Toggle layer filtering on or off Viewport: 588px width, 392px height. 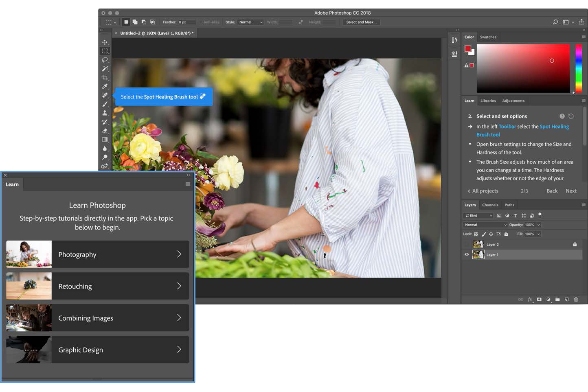540,215
